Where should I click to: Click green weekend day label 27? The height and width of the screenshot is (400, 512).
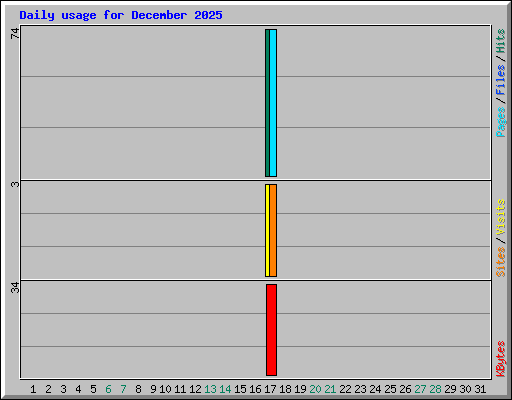pyautogui.click(x=420, y=389)
